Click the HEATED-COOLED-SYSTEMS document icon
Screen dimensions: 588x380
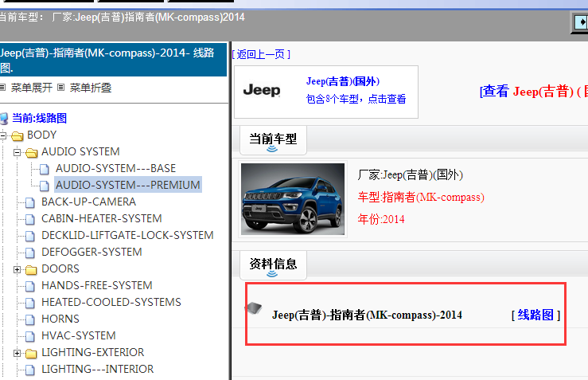[30, 303]
